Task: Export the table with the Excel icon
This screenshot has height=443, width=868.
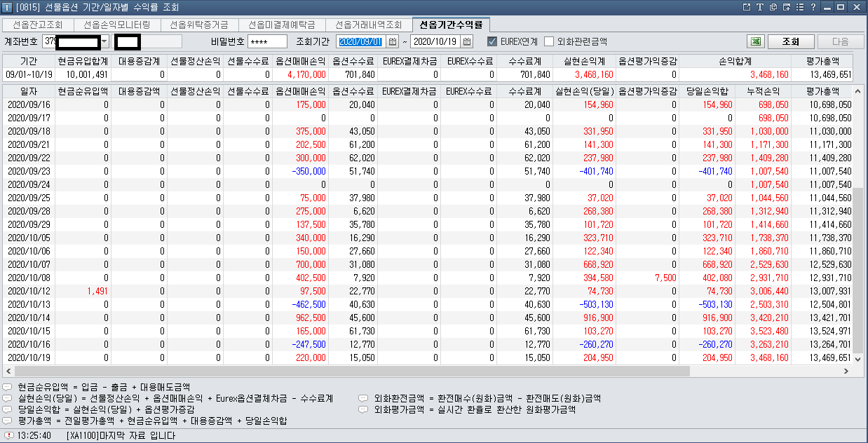Action: coord(755,41)
